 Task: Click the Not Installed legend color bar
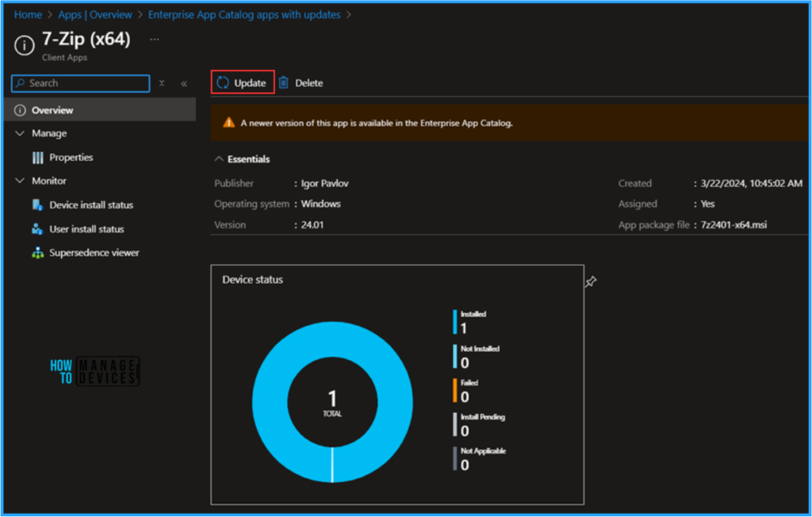[454, 356]
